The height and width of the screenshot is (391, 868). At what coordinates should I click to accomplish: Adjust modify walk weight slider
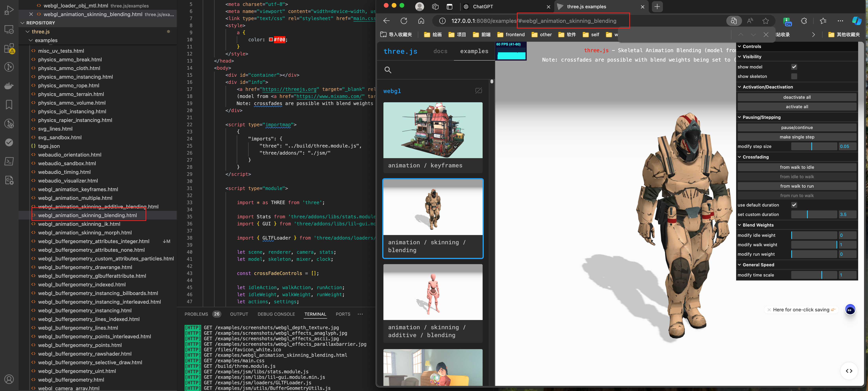814,245
